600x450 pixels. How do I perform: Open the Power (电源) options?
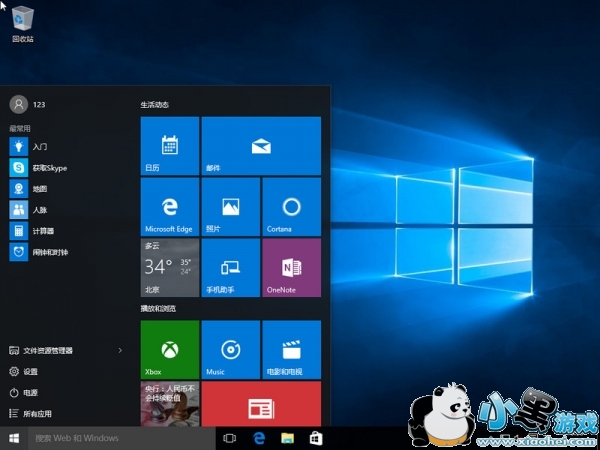(x=30, y=393)
